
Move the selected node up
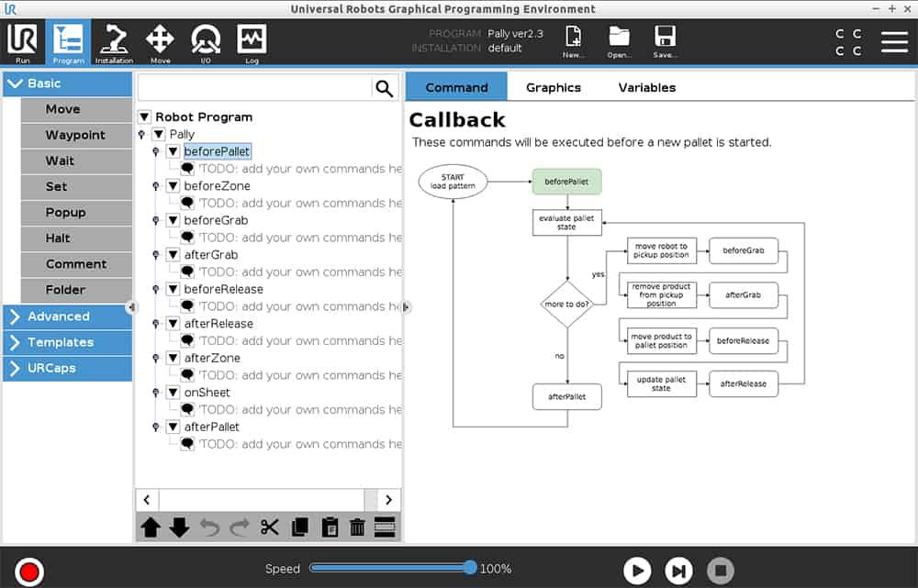pos(151,527)
